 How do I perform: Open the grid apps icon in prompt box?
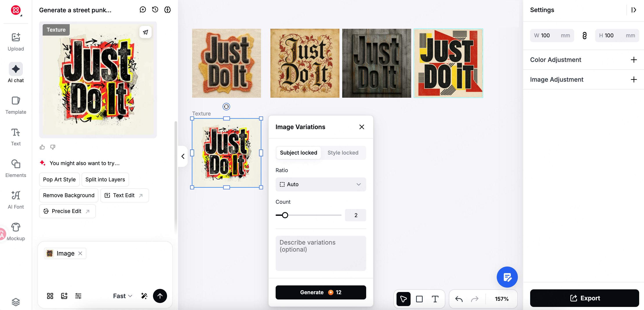[x=50, y=296]
